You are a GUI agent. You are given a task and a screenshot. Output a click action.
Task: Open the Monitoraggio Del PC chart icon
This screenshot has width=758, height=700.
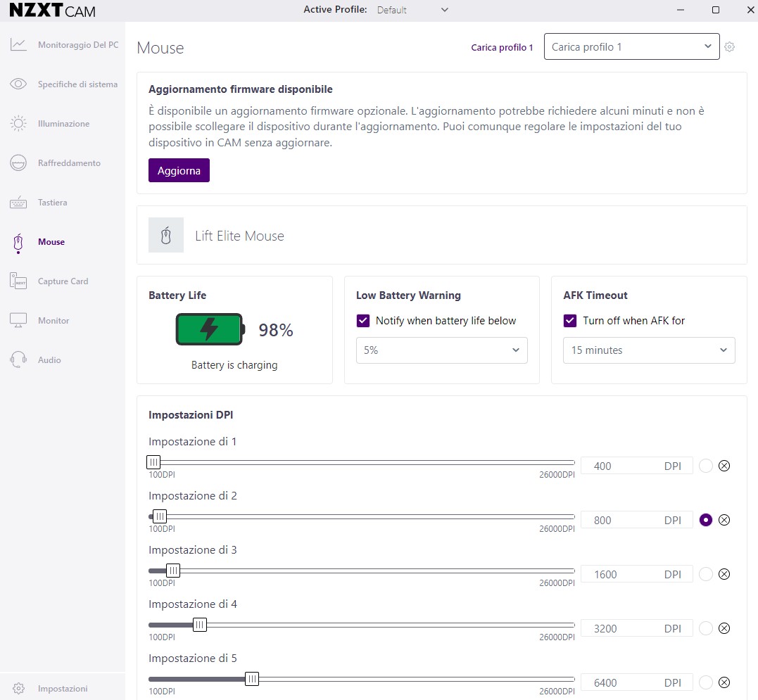pos(18,45)
